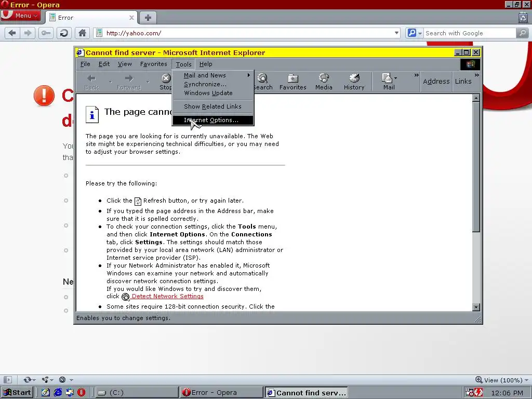
Task: Open the File menu in Internet Explorer
Action: coord(85,64)
